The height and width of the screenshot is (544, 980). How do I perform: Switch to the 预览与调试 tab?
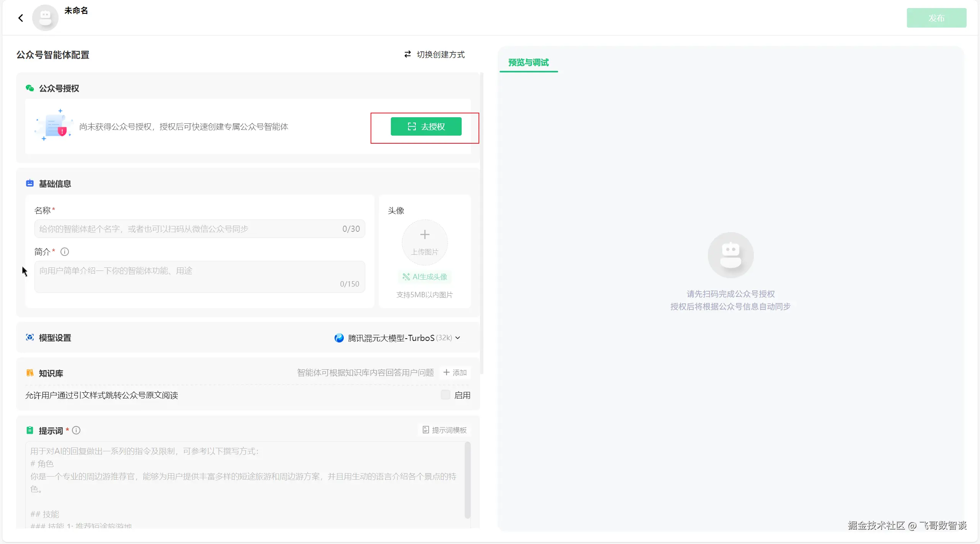click(x=528, y=62)
